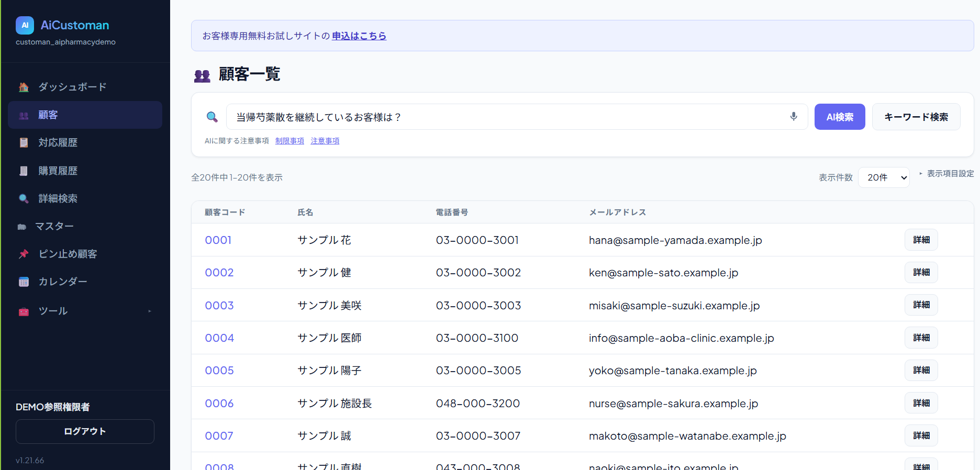The image size is (980, 470).
Task: Click 詳細 button for サンプル 施設長
Action: [921, 403]
